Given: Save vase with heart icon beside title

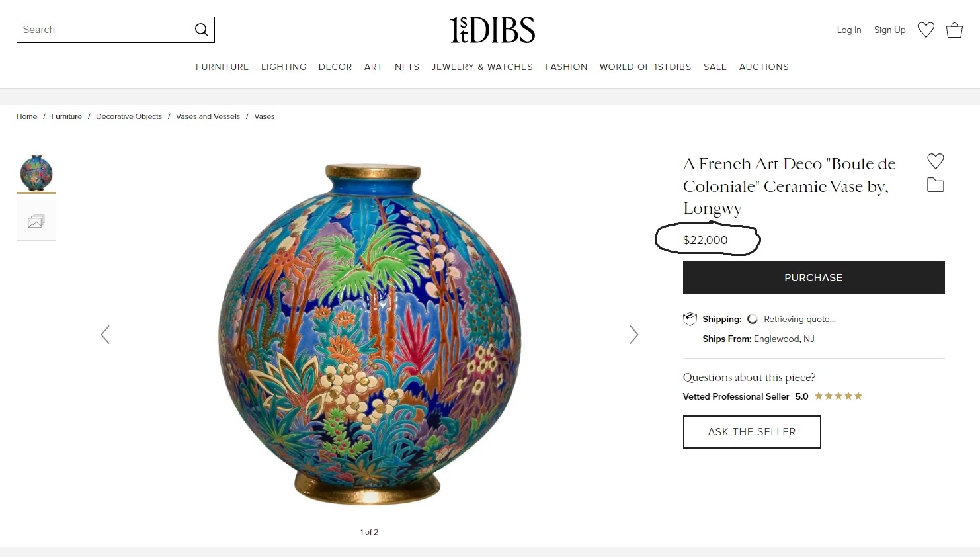Looking at the screenshot, I should [936, 161].
